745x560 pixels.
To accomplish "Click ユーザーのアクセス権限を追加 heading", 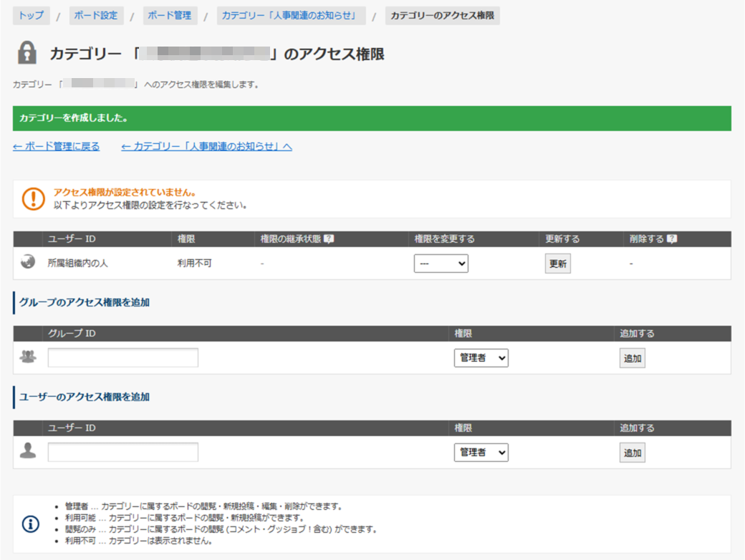I will pyautogui.click(x=85, y=397).
